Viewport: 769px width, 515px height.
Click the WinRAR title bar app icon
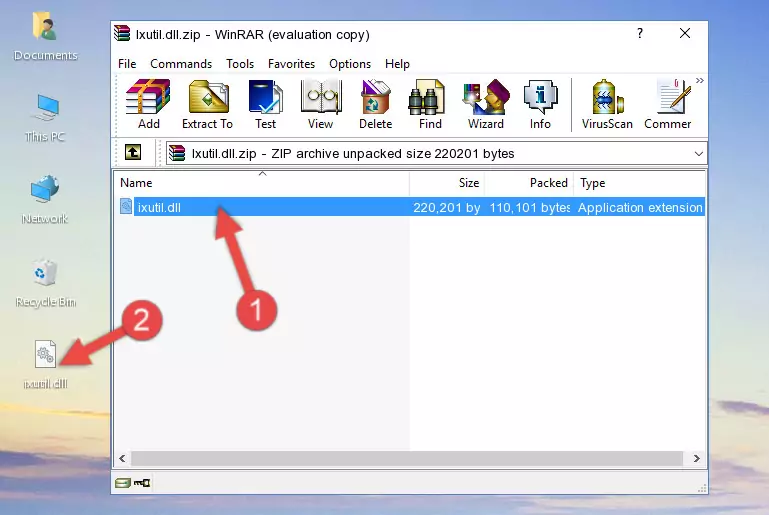tap(122, 33)
